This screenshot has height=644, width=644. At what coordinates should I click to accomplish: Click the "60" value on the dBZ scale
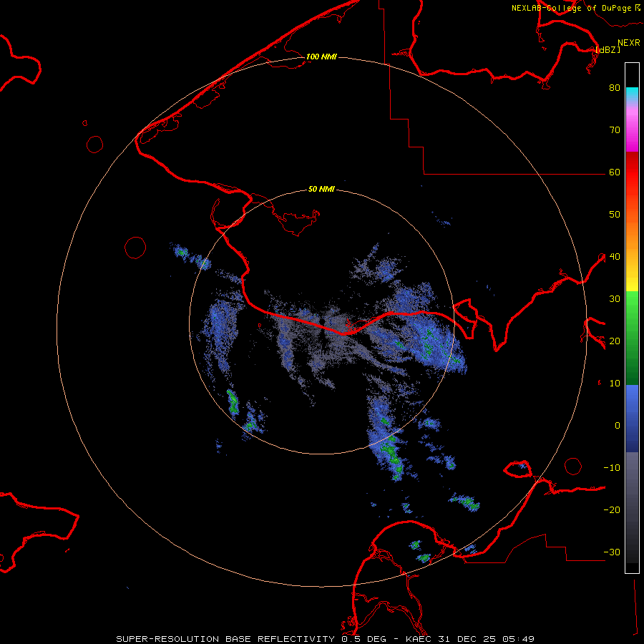(615, 172)
